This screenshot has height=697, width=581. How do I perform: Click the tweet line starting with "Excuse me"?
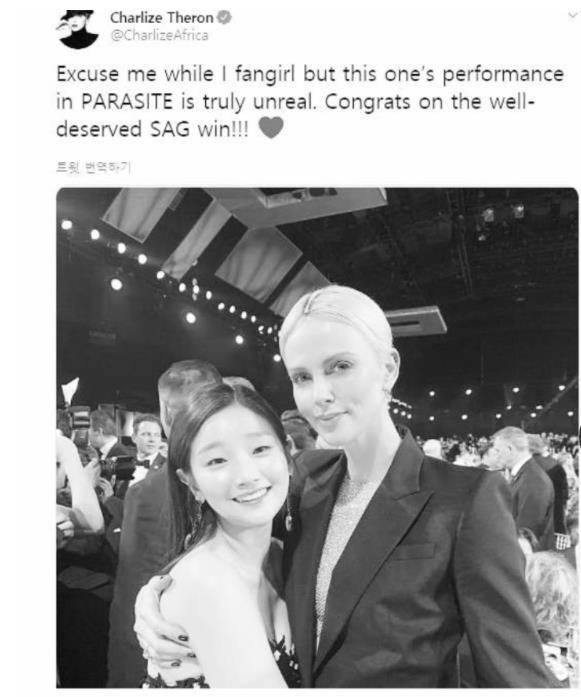coord(310,74)
